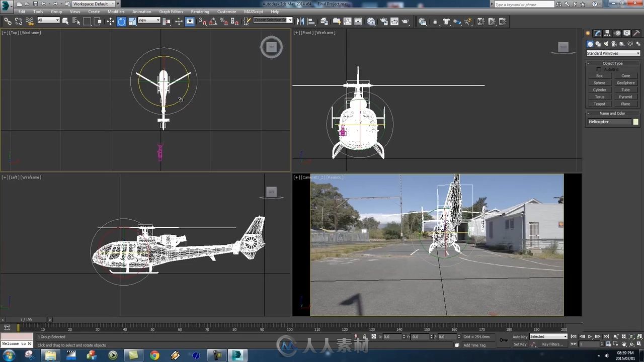The height and width of the screenshot is (362, 644).
Task: Open the Curve Editor icon
Action: (x=347, y=21)
